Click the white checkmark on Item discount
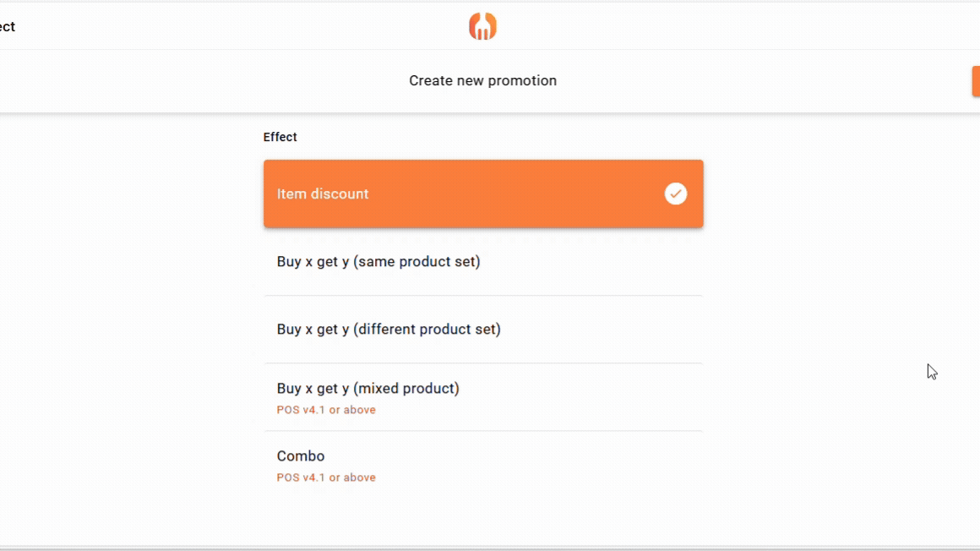 point(675,194)
